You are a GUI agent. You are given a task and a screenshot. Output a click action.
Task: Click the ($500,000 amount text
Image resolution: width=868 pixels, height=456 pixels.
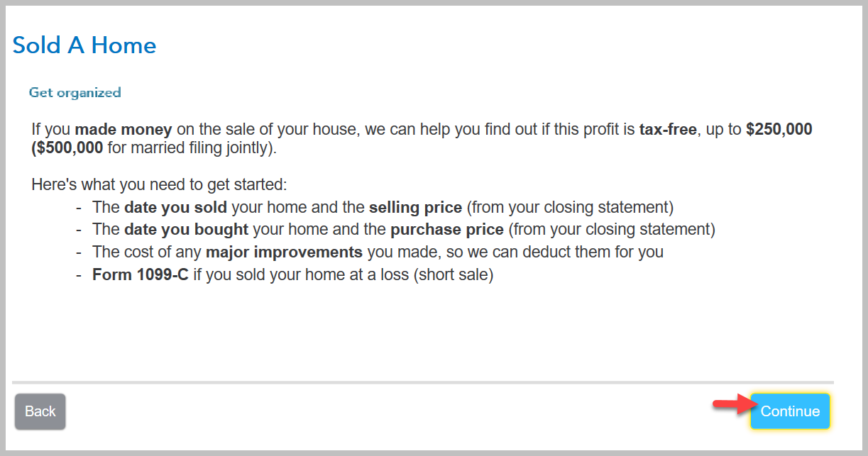point(67,148)
